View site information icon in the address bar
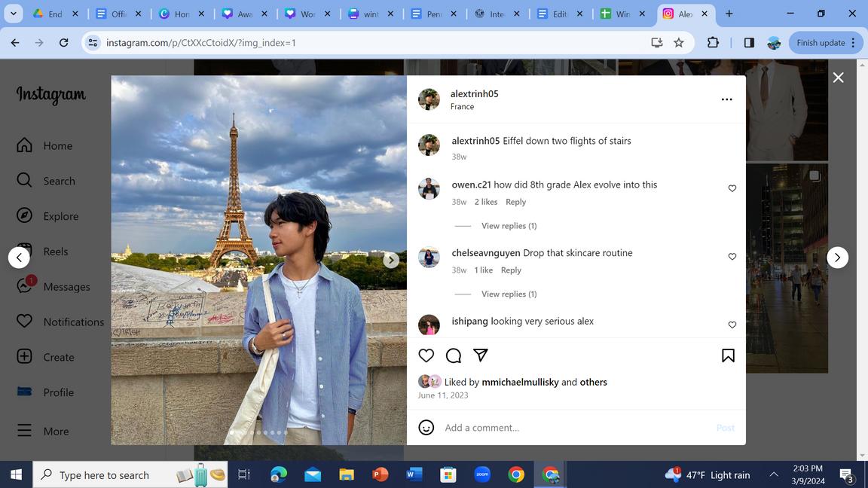Viewport: 868px width, 488px height. pos(93,43)
